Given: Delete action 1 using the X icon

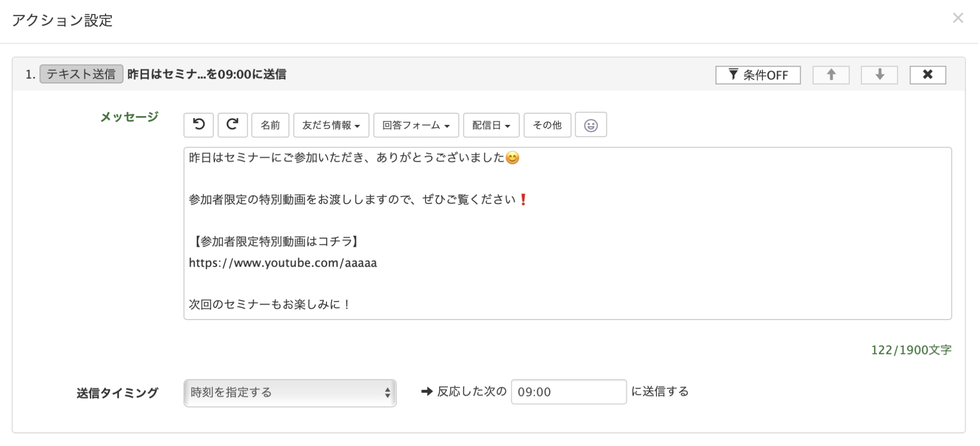Looking at the screenshot, I should tap(927, 74).
